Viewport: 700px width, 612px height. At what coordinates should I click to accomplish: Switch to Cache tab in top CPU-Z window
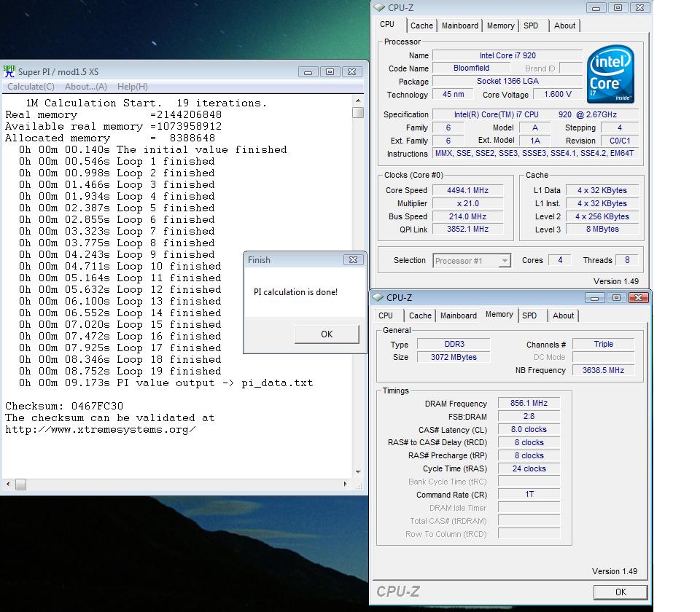[x=421, y=25]
